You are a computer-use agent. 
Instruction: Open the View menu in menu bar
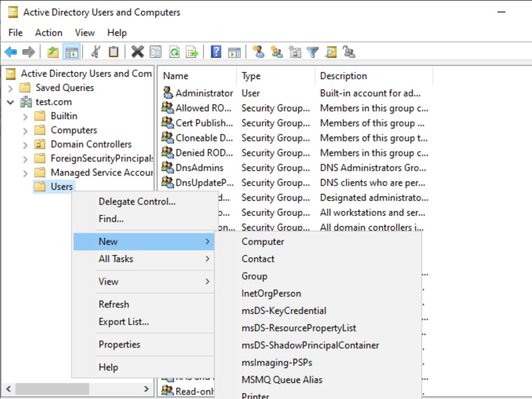(x=85, y=33)
